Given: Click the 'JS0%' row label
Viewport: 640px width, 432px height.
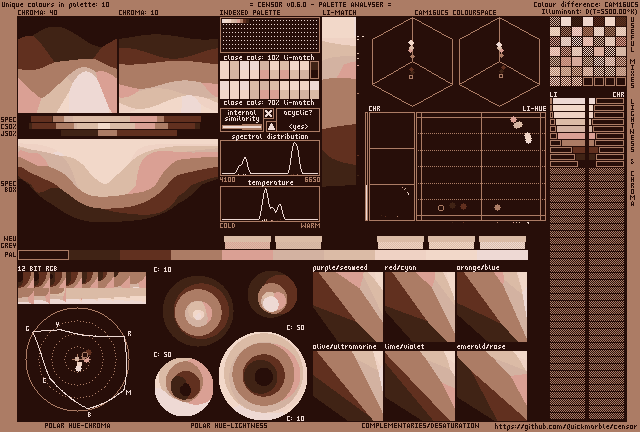Looking at the screenshot, I should pos(9,134).
